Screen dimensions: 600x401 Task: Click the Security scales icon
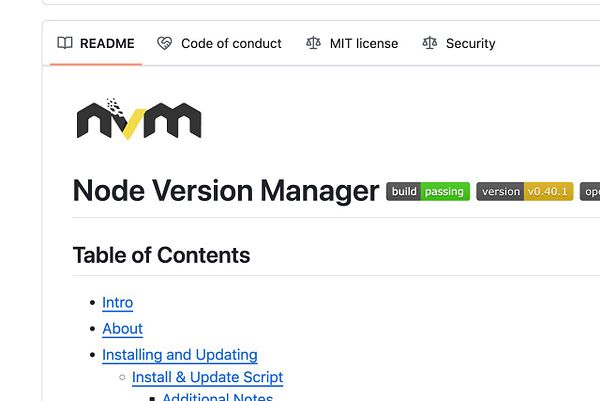tap(429, 43)
